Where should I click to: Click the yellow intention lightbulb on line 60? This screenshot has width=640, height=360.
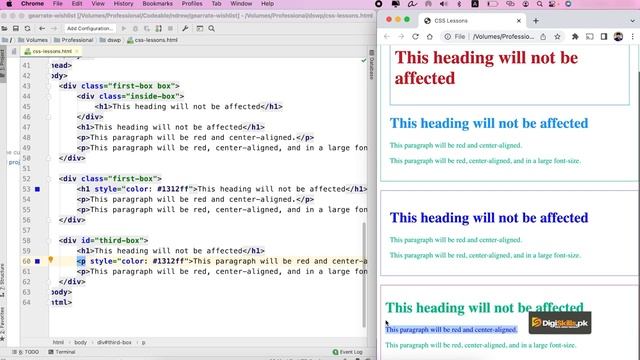(51, 260)
